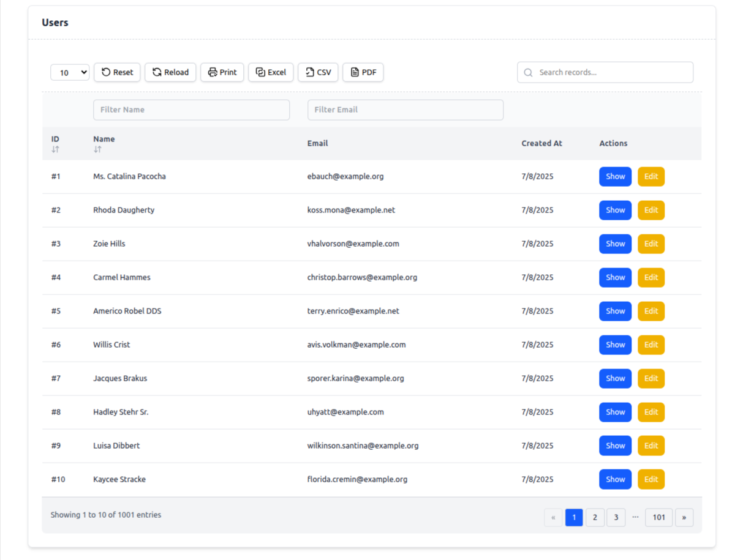The image size is (743, 560).
Task: Show user Kaycee Stracke
Action: [615, 479]
